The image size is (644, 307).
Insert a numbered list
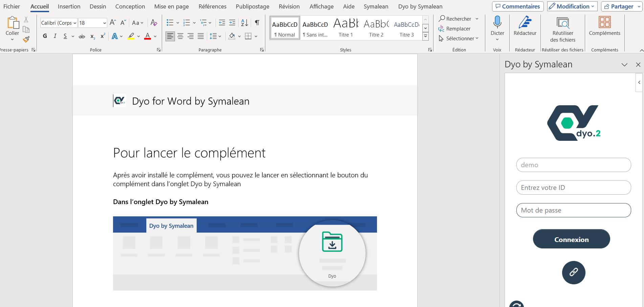pyautogui.click(x=186, y=23)
